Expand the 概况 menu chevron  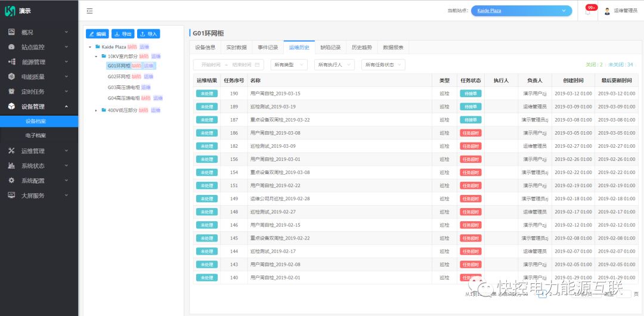[x=66, y=32]
